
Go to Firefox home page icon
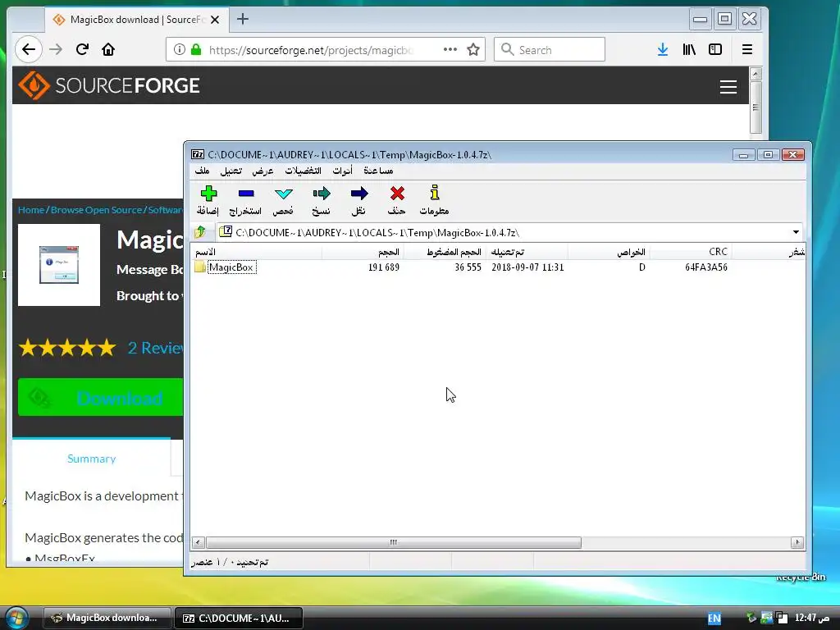(108, 50)
